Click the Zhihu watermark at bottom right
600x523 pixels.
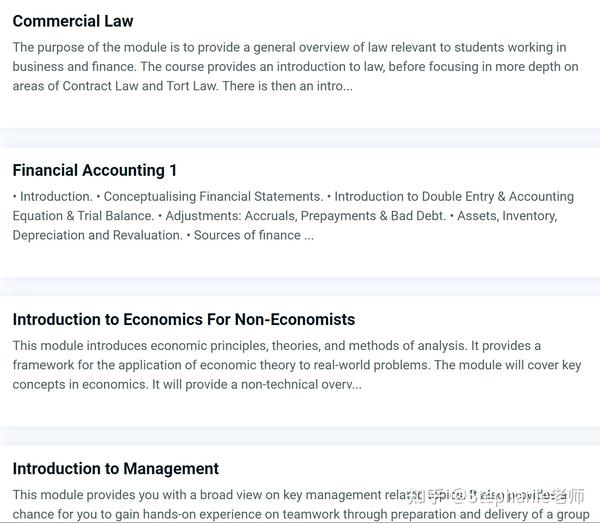[496, 496]
